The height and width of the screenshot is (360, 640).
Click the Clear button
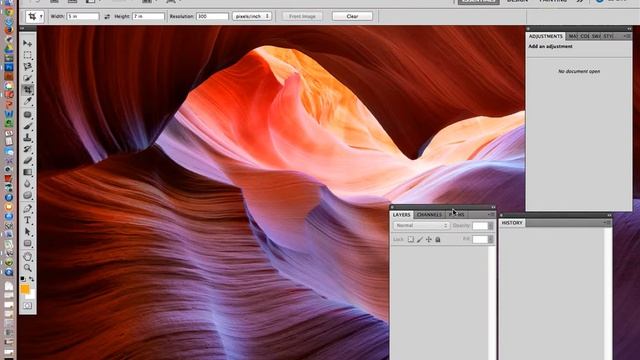tap(352, 16)
